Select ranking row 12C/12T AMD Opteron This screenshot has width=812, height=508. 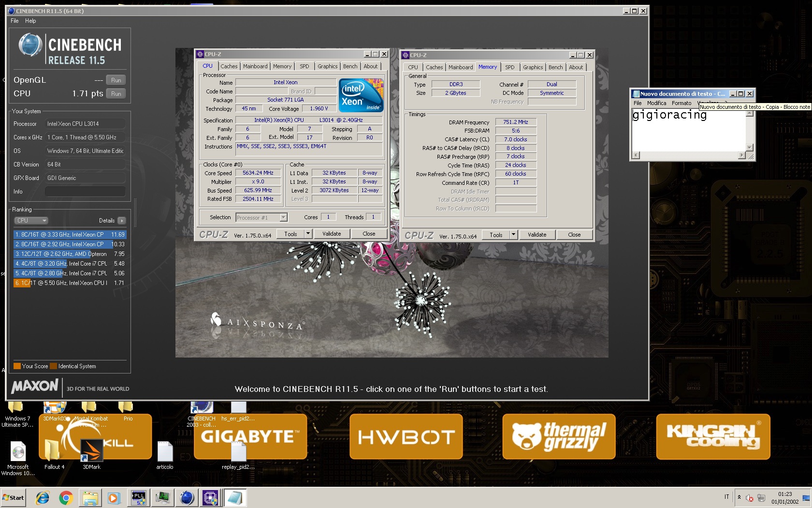pyautogui.click(x=70, y=254)
